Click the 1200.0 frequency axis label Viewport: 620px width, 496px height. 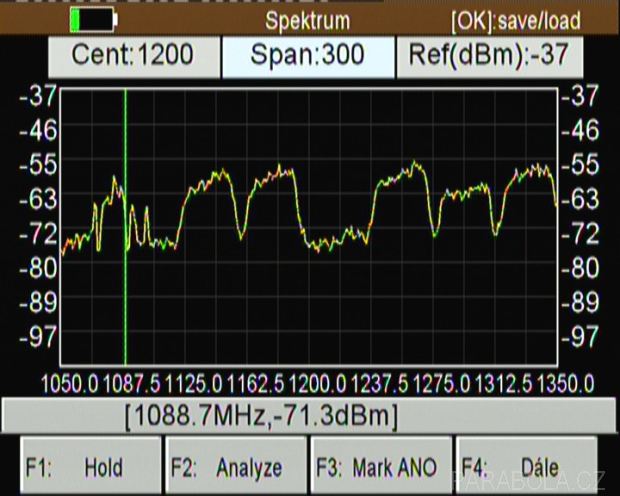tap(318, 384)
